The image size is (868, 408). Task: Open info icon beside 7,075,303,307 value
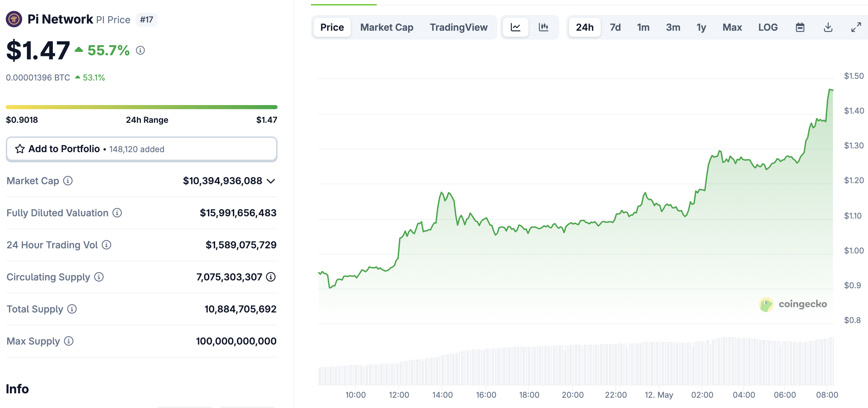pos(271,277)
